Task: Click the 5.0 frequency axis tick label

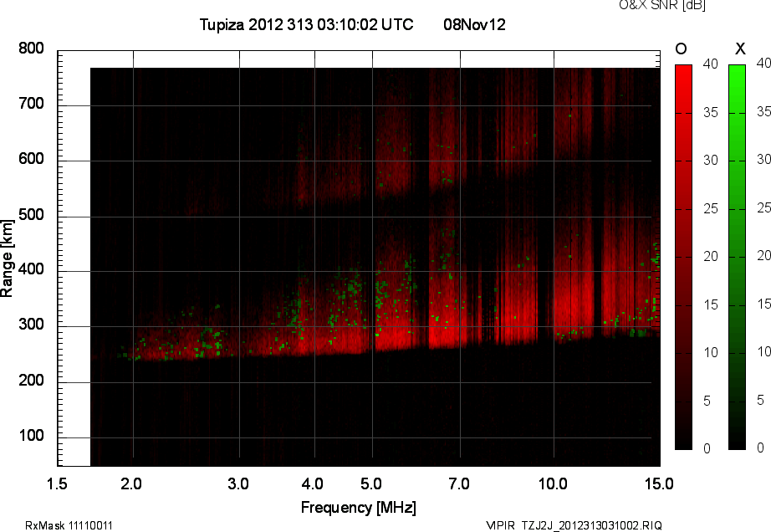Action: click(x=371, y=483)
